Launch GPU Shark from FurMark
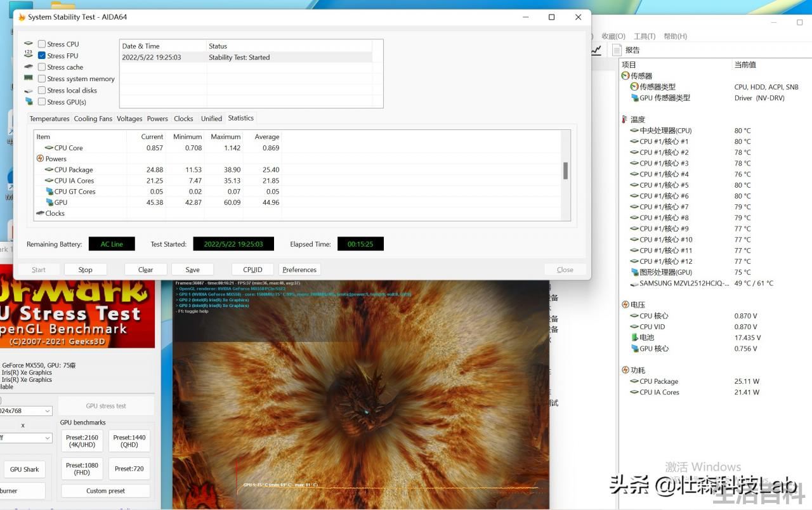Screen dimensions: 812x510 pyautogui.click(x=24, y=469)
